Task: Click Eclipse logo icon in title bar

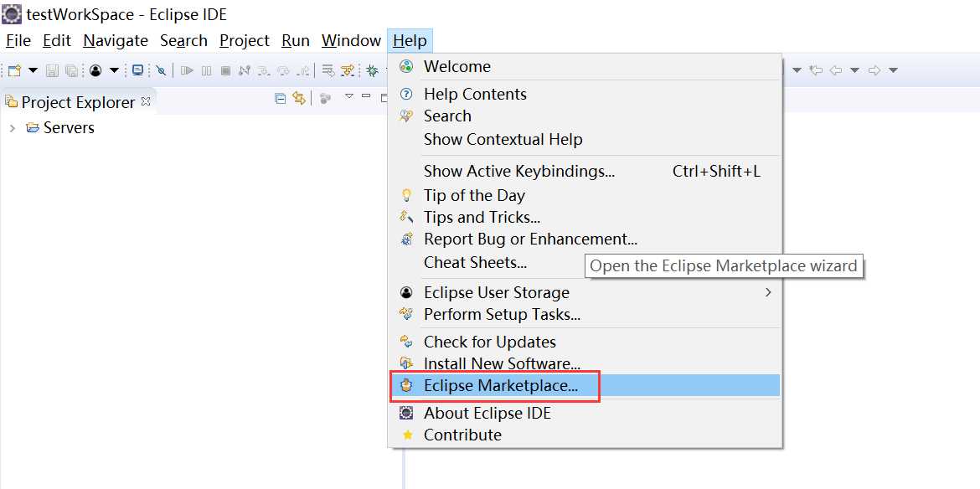Action: [12, 13]
